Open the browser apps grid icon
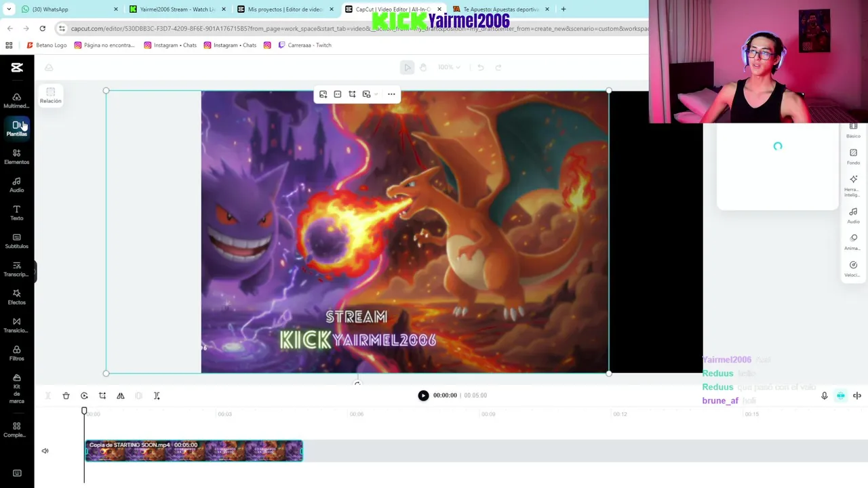The image size is (868, 488). point(9,45)
